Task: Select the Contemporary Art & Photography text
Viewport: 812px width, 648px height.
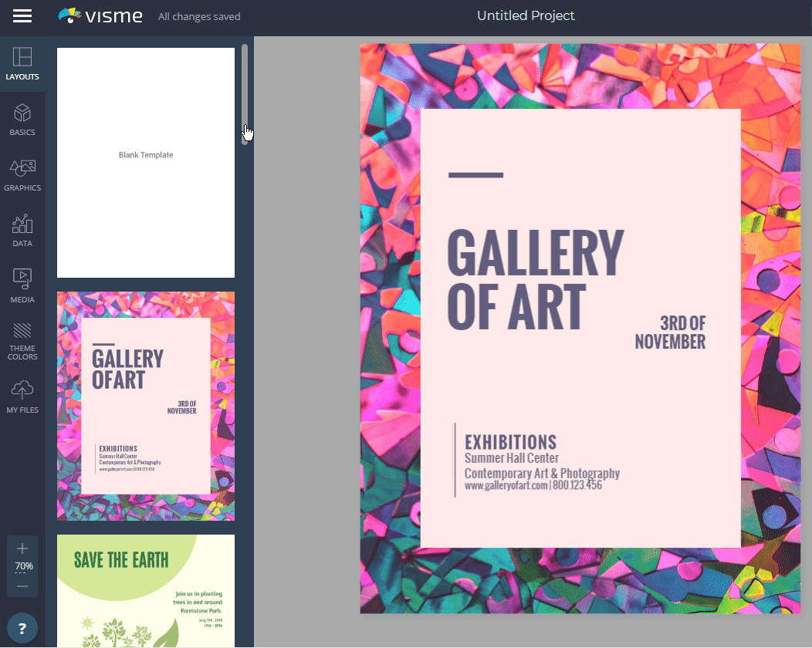Action: 542,473
